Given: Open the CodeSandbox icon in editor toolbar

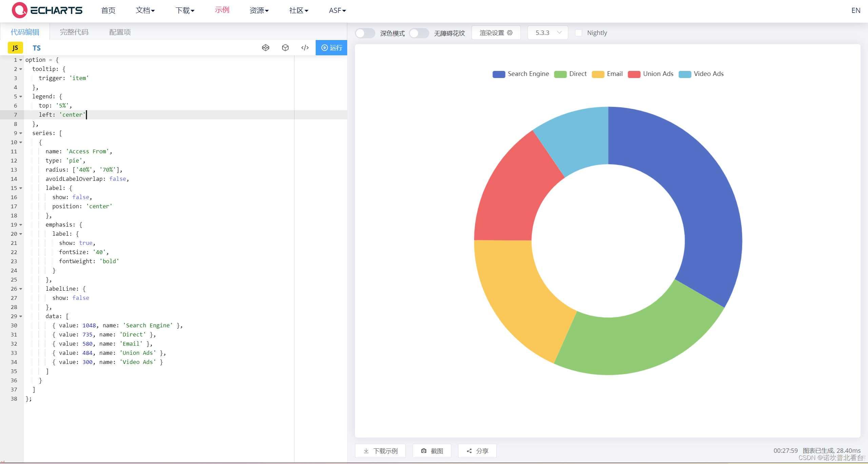Looking at the screenshot, I should [265, 48].
